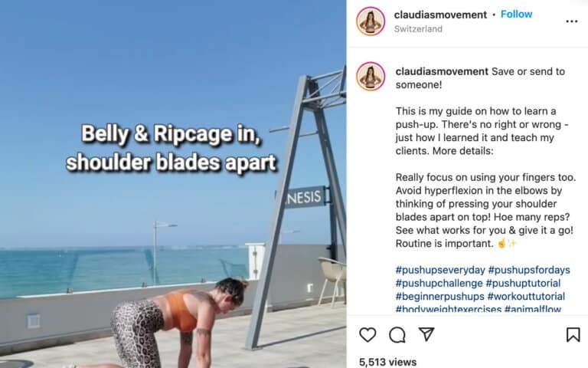The image size is (588, 368).
Task: View the 5,513 views count
Action: coord(387,362)
